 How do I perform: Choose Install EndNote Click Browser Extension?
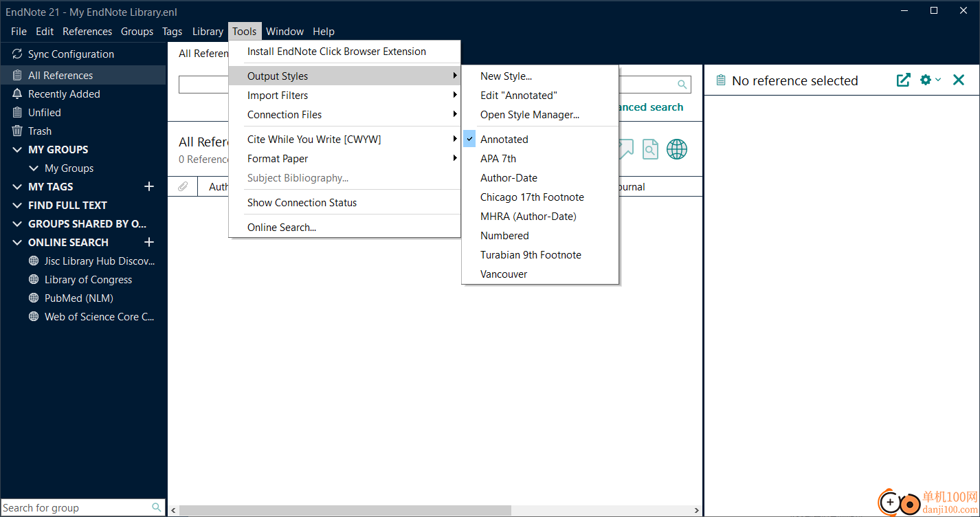point(344,52)
